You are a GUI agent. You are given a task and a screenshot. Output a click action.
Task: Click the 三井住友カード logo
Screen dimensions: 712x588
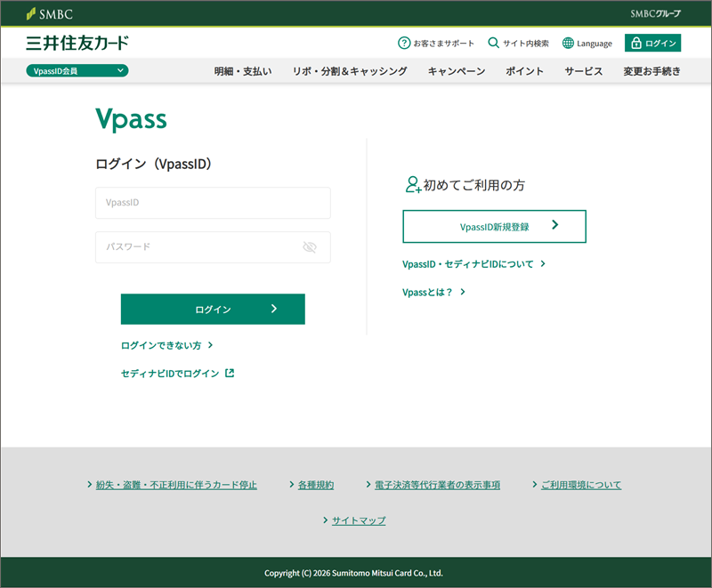(77, 43)
